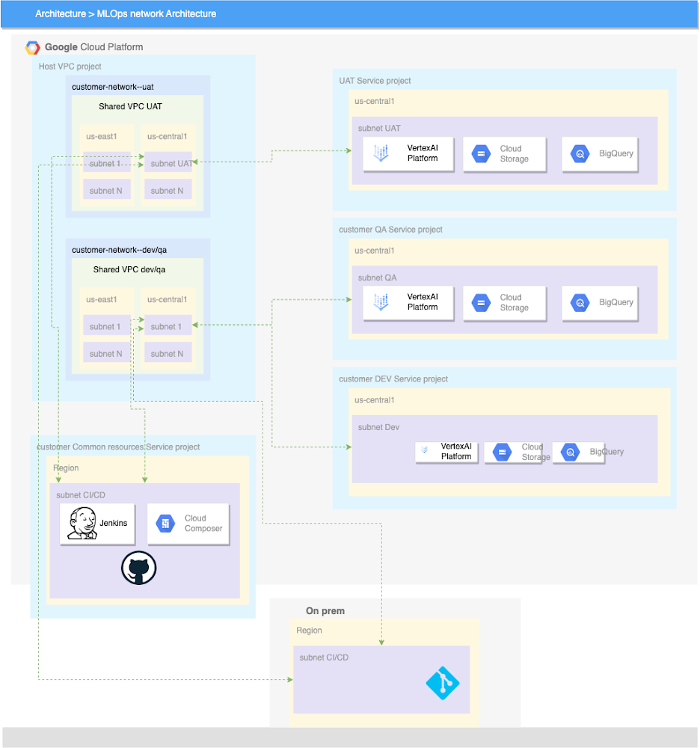Select Vertex AI icon in subnet Dev
Screen dimensions: 700x748
point(424,450)
